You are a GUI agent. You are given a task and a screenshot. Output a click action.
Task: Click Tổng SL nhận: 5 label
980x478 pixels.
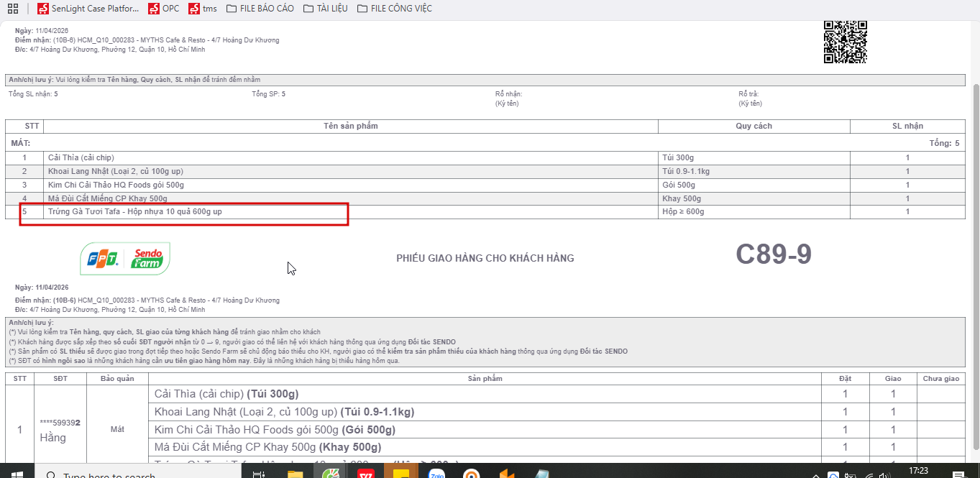tap(33, 94)
